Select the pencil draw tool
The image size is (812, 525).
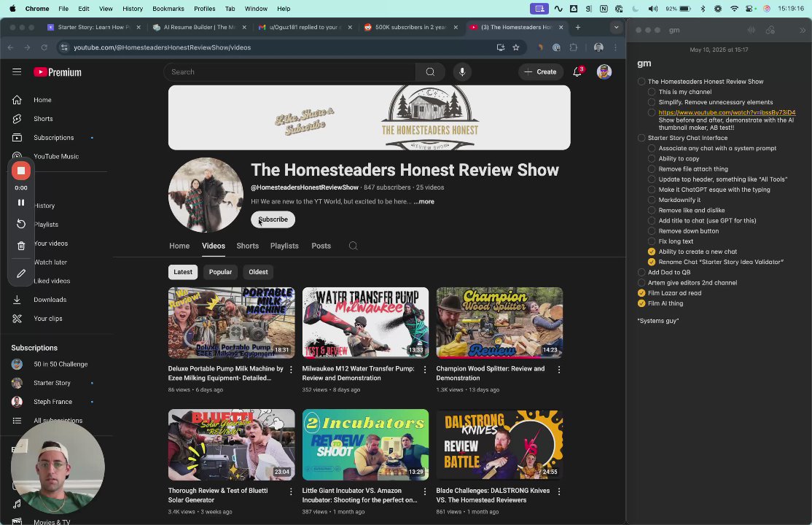20,273
